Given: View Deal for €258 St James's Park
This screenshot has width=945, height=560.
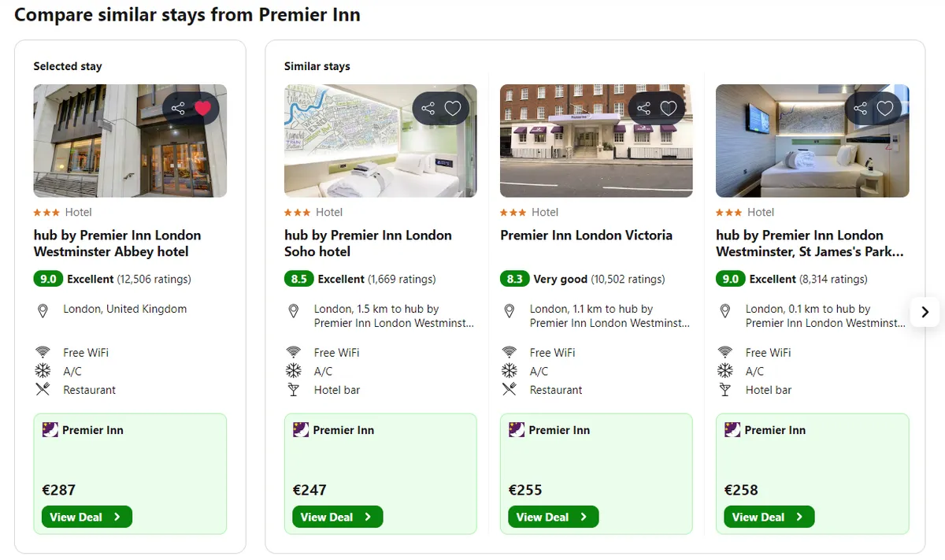Looking at the screenshot, I should tap(769, 517).
